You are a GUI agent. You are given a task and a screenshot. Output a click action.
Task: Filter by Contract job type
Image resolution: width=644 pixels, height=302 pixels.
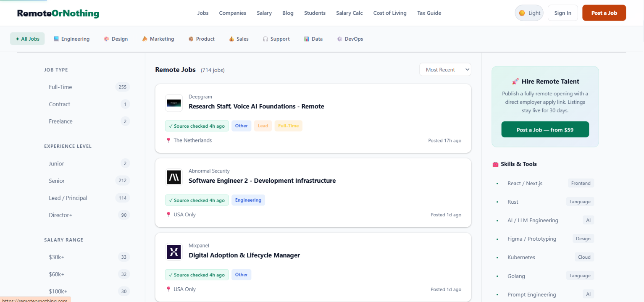point(87,104)
